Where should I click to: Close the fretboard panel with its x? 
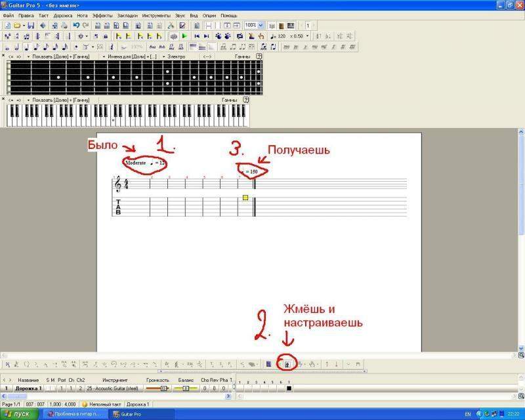(x=3, y=56)
